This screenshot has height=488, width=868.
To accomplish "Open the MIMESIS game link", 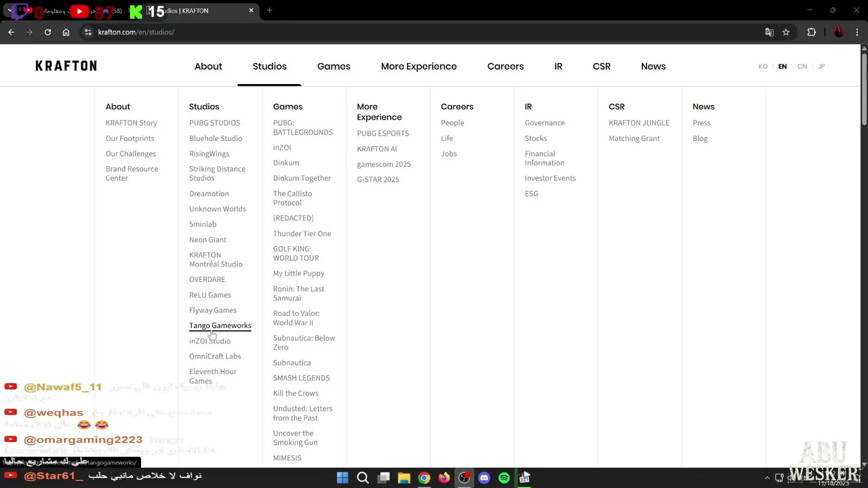I will pos(287,457).
